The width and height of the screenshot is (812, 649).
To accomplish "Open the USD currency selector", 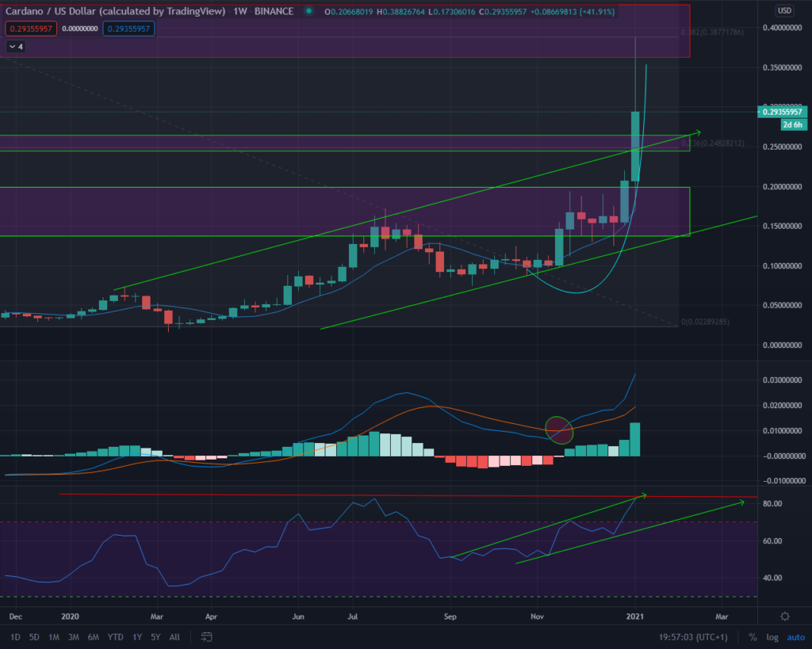I will [784, 10].
